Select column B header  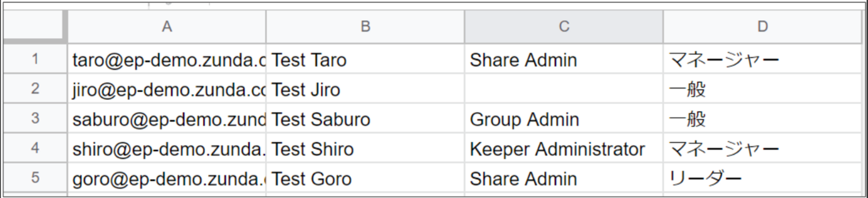pos(365,27)
